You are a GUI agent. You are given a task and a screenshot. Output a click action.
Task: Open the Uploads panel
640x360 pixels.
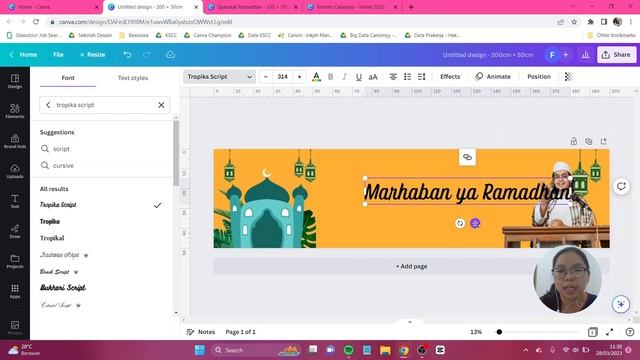15,171
